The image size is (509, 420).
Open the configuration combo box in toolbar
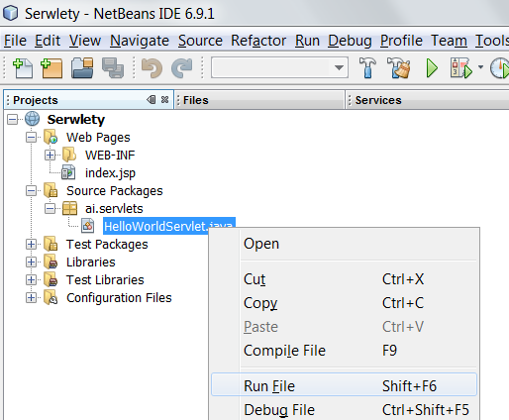coord(279,67)
